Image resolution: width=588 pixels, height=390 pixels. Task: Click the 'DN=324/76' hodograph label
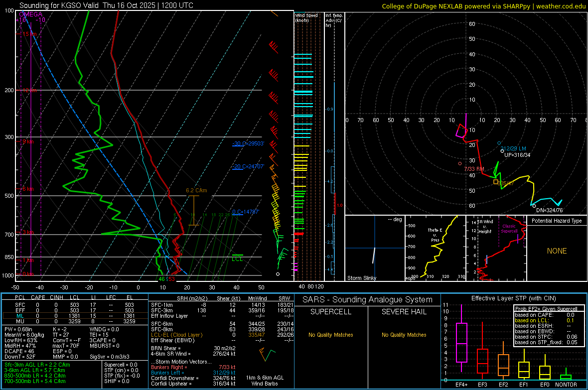[x=549, y=210]
